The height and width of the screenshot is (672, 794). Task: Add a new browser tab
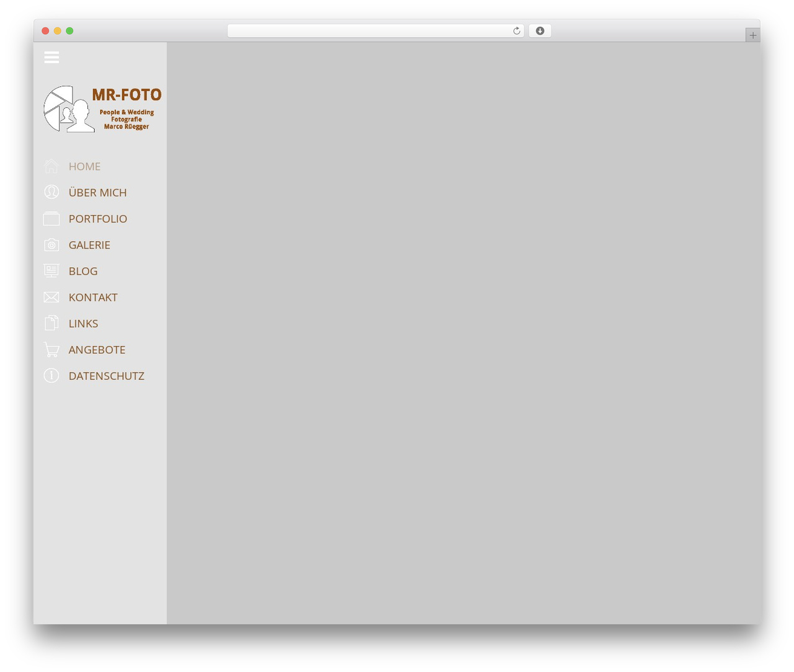tap(752, 35)
